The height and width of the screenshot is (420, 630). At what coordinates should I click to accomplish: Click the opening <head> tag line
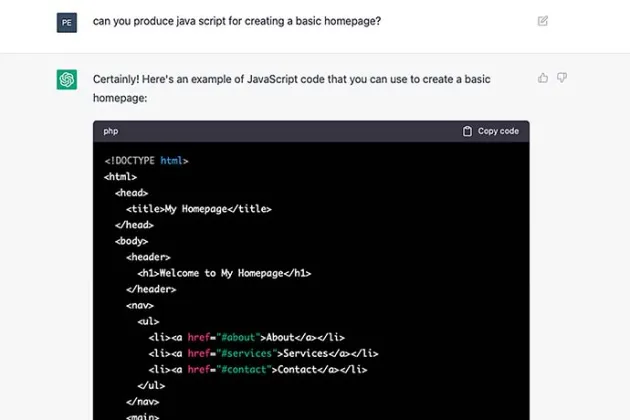(x=131, y=193)
